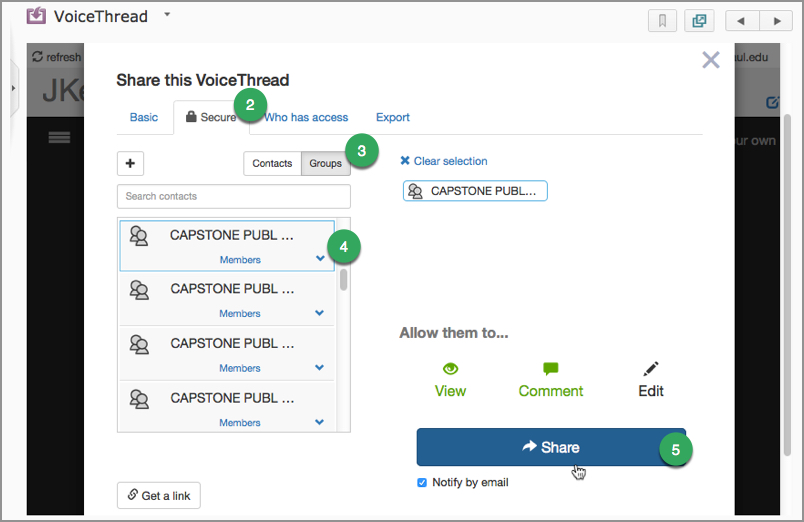Expand the second CAPSTONE PUBL group chevron

[x=319, y=313]
